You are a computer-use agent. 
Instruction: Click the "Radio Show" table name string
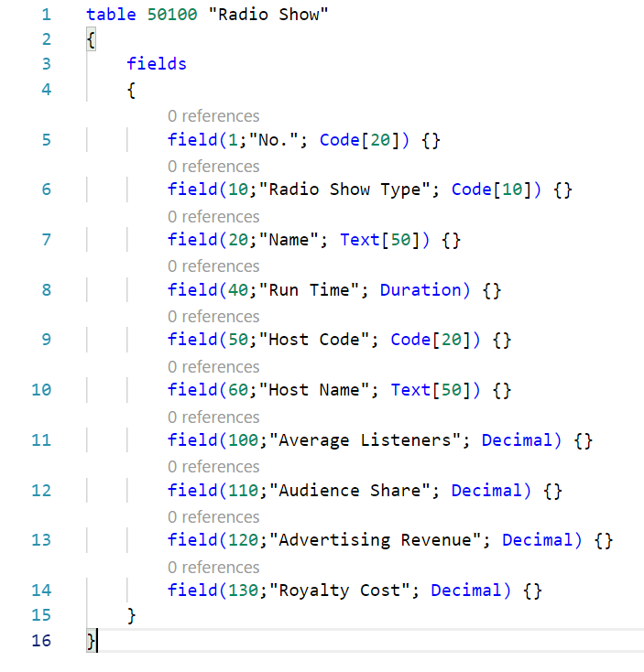(268, 15)
